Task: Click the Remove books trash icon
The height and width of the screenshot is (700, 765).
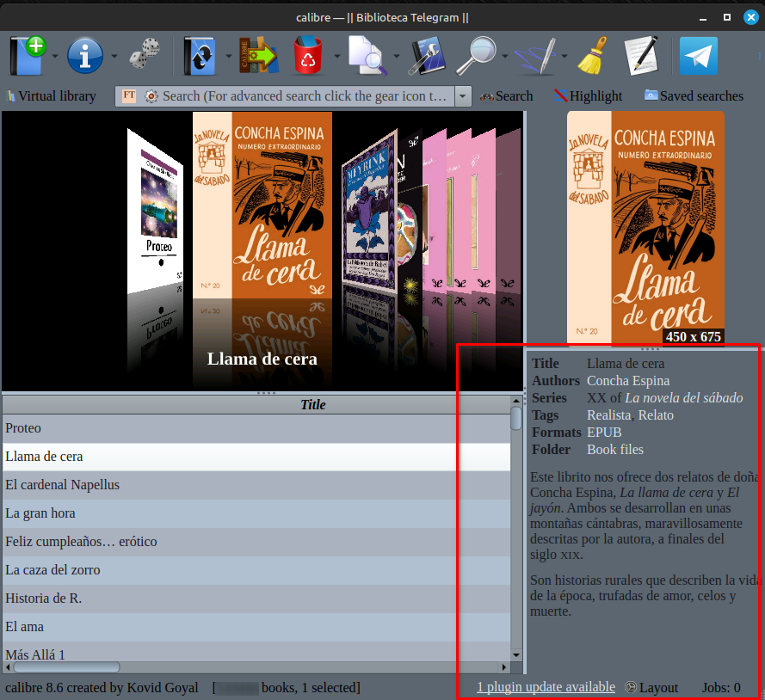Action: 308,55
